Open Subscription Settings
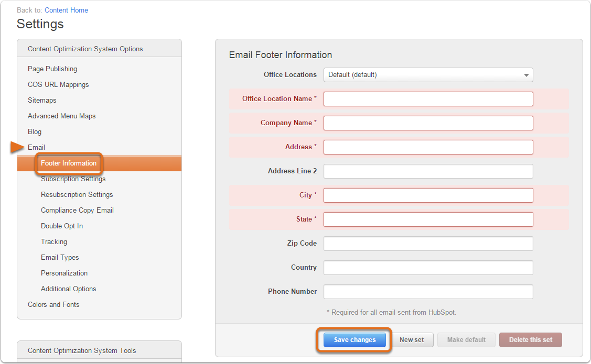Image resolution: width=591 pixels, height=364 pixels. point(73,179)
